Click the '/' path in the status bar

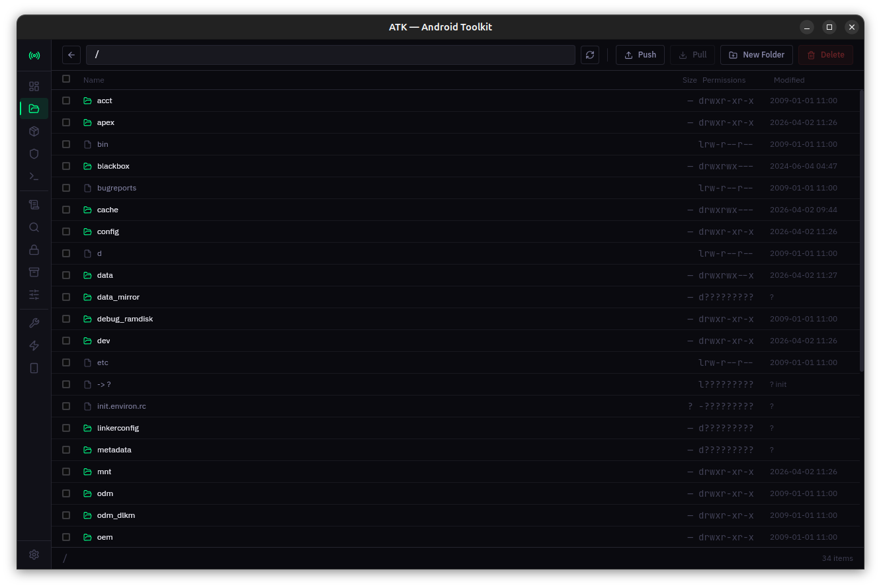[65, 558]
